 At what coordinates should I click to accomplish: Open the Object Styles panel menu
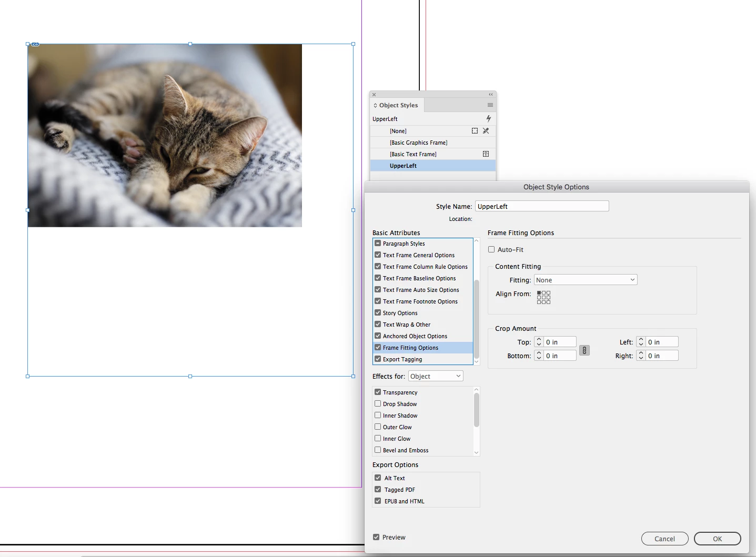pos(490,105)
